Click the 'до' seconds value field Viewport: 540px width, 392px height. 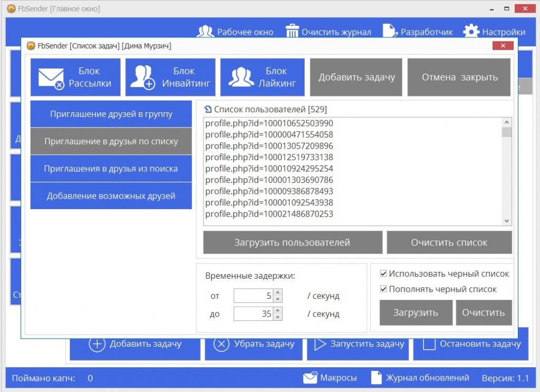(254, 313)
